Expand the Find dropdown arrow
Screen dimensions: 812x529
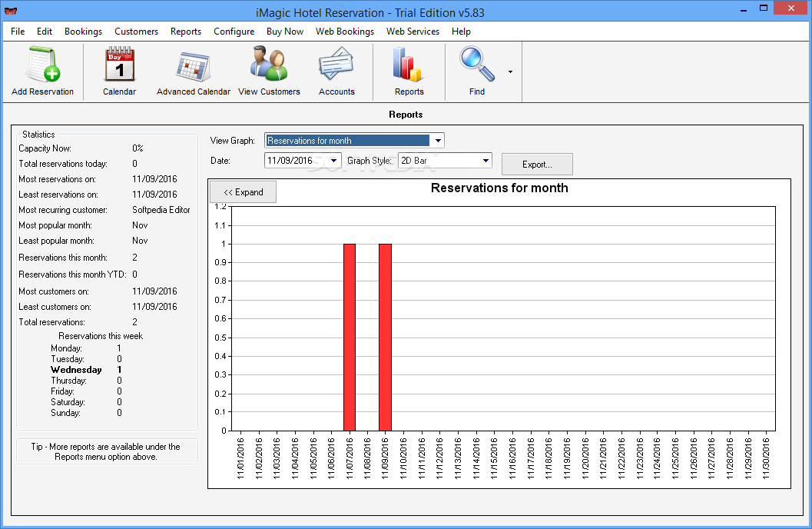click(x=510, y=72)
